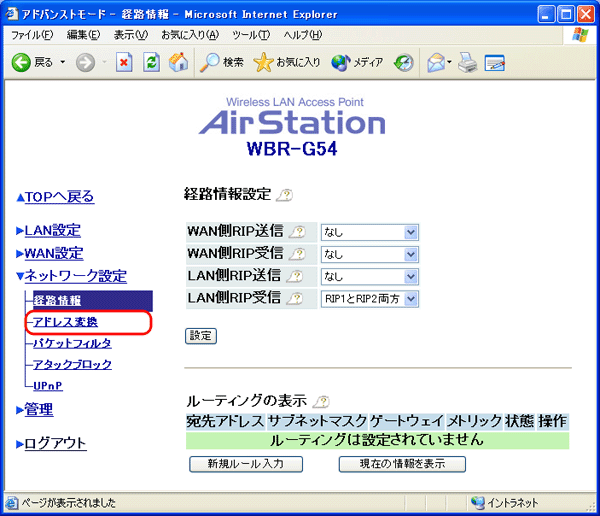
Task: Click the メトリック column header
Action: pos(474,421)
